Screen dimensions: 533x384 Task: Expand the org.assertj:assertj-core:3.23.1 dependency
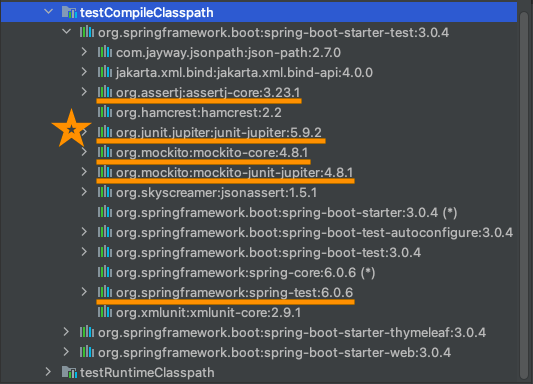pyautogui.click(x=84, y=92)
